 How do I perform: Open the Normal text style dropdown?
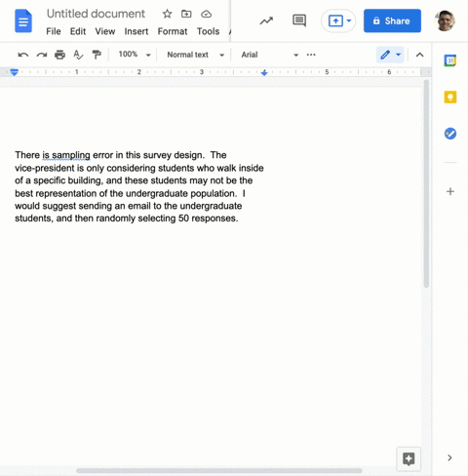click(196, 55)
